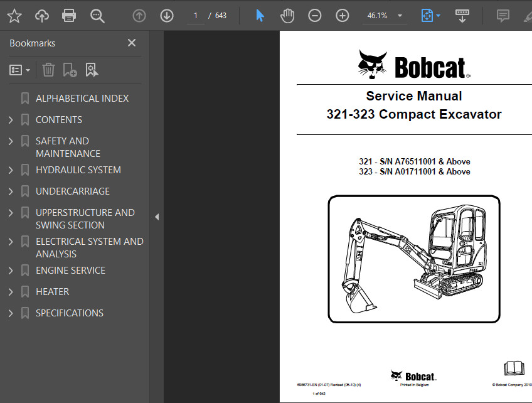The width and height of the screenshot is (532, 403).
Task: Click bookmark icon beside HEATER
Action: click(x=25, y=292)
